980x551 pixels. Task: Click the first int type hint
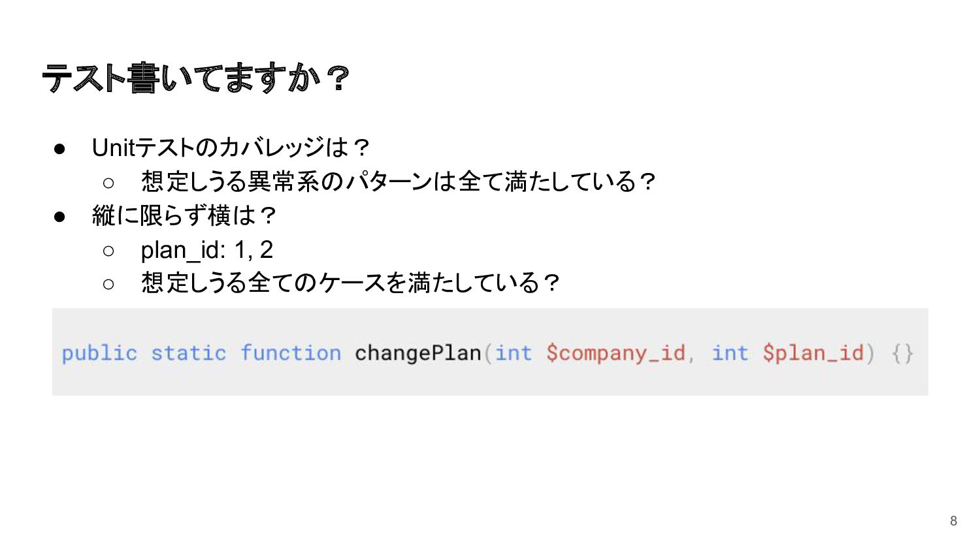tap(514, 353)
